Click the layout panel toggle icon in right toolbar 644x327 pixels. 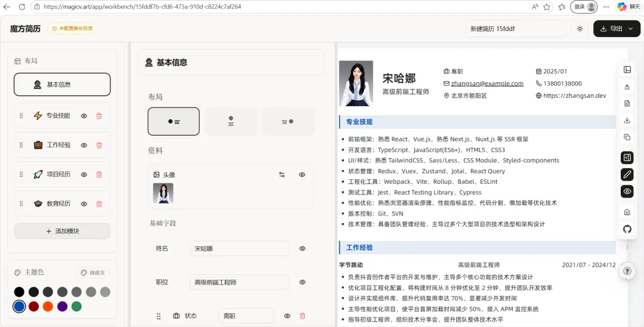[x=627, y=69]
